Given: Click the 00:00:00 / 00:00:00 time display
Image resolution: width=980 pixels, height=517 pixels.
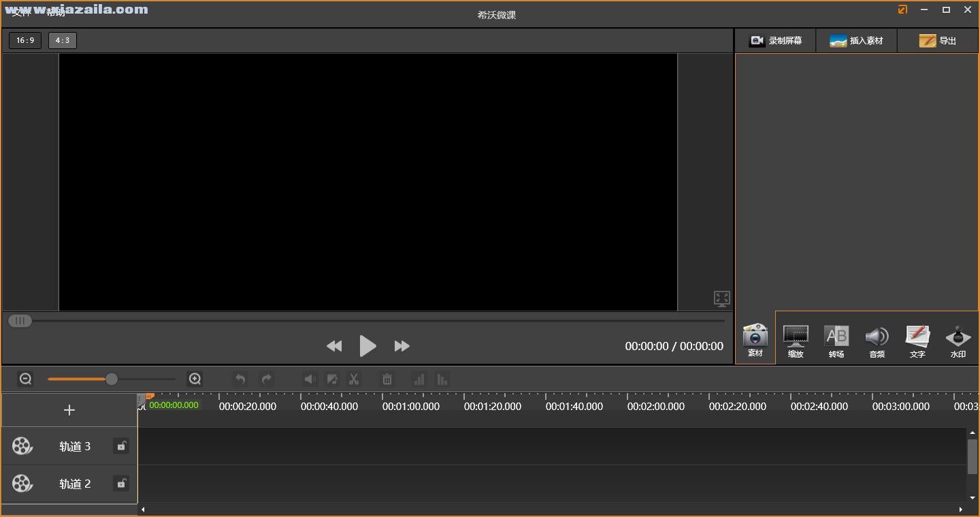Looking at the screenshot, I should pos(674,347).
